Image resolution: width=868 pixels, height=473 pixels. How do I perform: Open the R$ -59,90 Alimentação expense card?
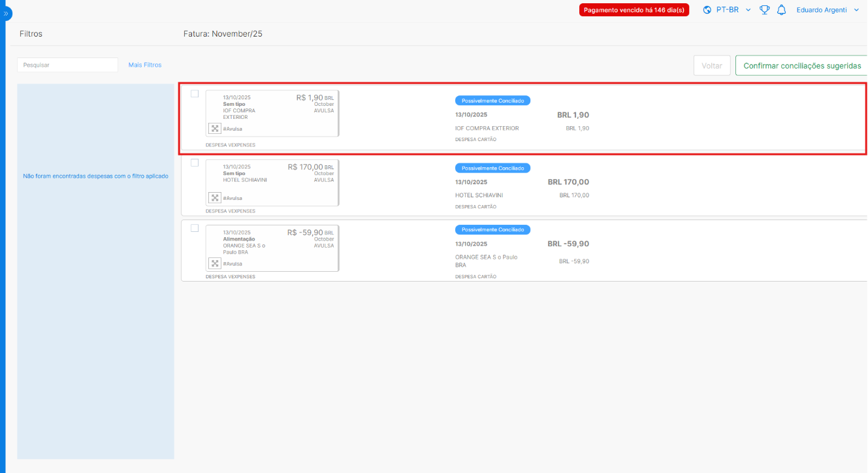272,248
